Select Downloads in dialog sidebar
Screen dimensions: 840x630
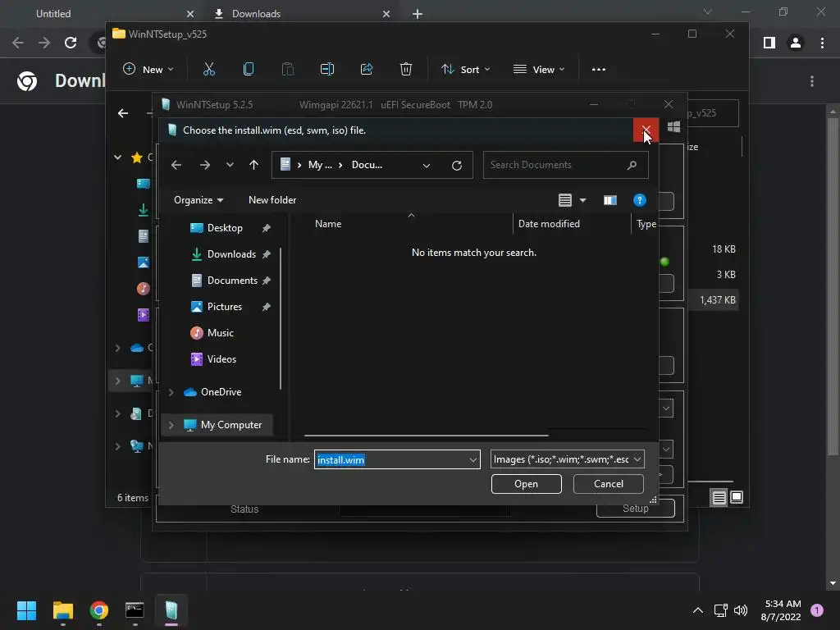231,254
